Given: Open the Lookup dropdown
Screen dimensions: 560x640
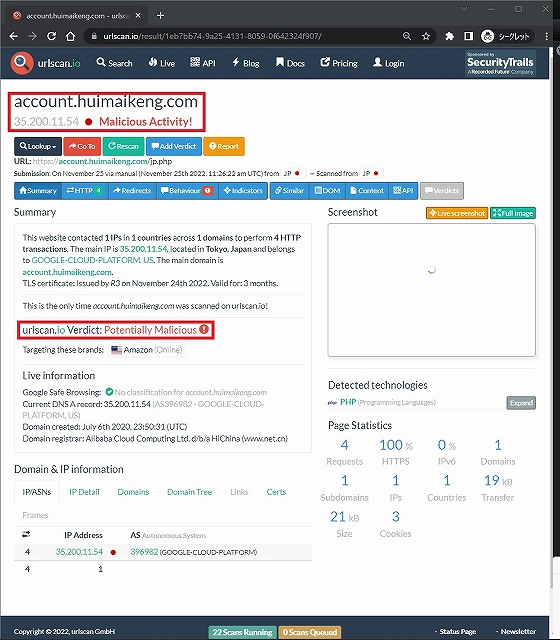Looking at the screenshot, I should [38, 146].
